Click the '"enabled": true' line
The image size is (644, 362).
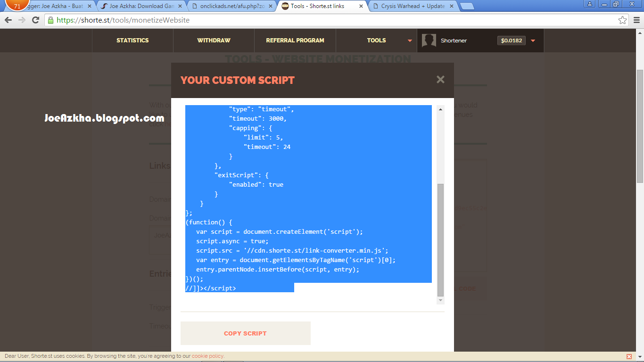click(256, 185)
